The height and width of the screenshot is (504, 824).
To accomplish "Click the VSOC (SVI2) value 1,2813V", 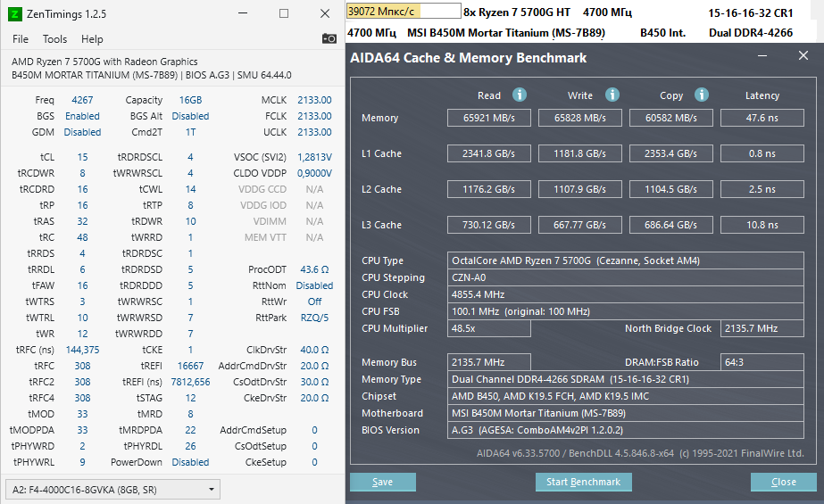I will click(314, 157).
